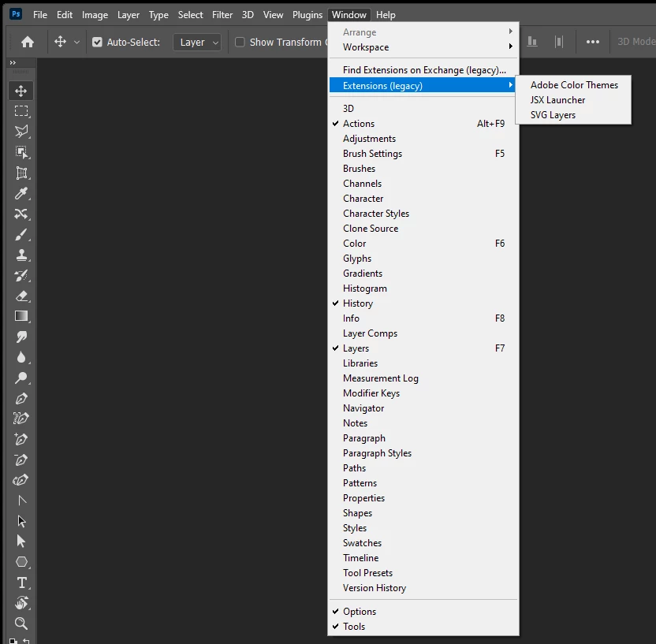Select the Dodge tool

click(x=21, y=378)
